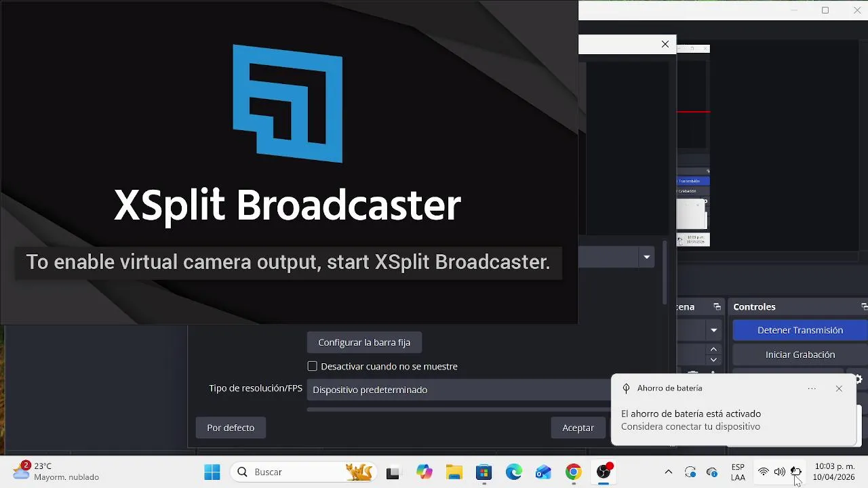
Task: Open Windows Start menu
Action: click(x=212, y=472)
